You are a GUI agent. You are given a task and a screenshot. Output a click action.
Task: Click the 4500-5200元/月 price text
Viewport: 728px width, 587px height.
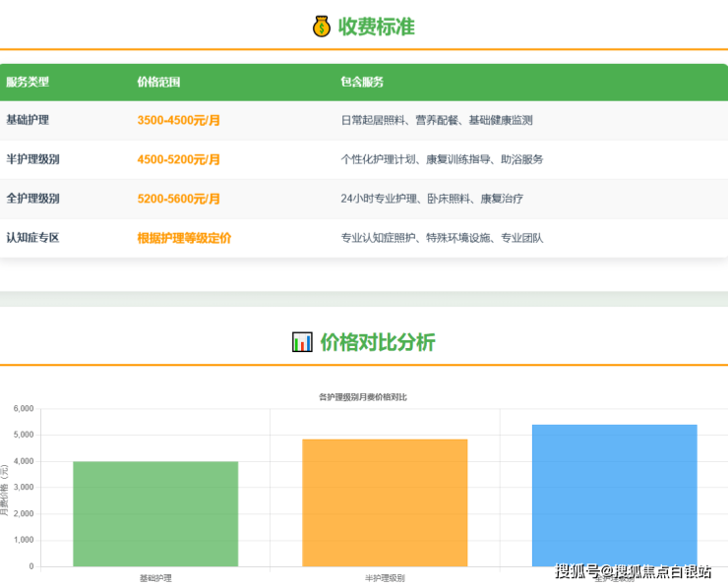coord(179,159)
